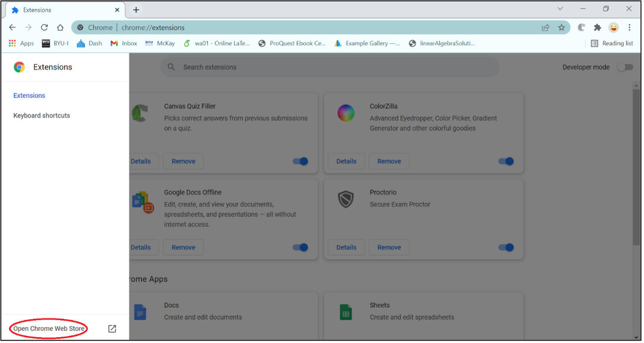644x343 pixels.
Task: Open Chrome Web Store link
Action: (x=49, y=329)
